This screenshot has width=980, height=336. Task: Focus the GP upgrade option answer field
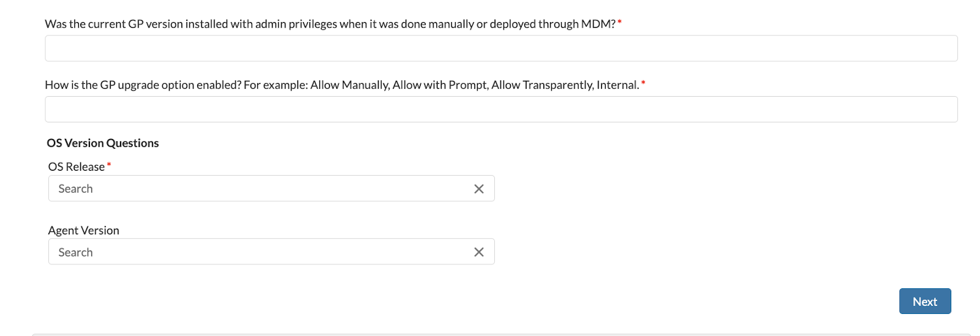click(x=500, y=110)
